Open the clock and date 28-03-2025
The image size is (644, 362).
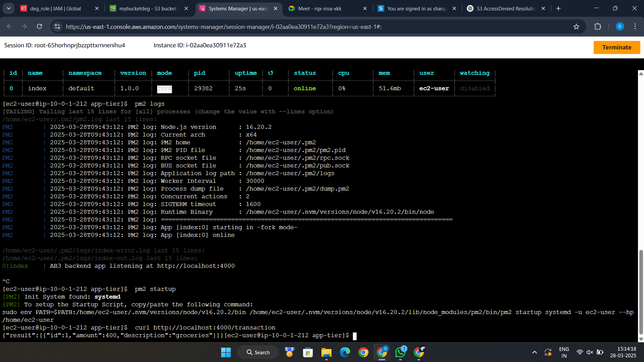(623, 353)
